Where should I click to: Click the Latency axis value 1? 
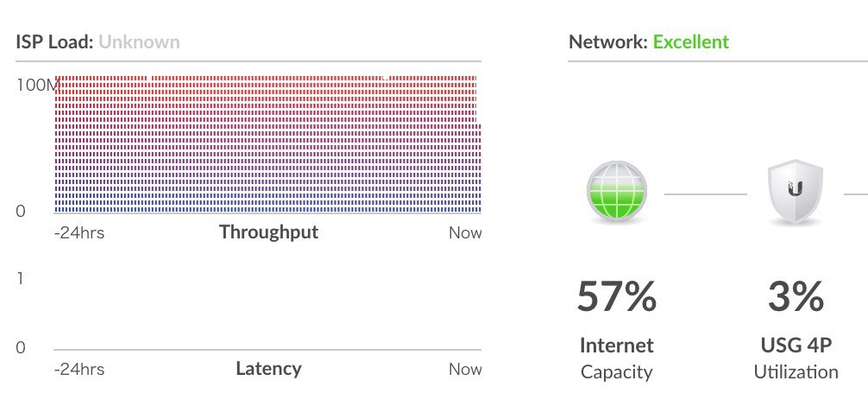(21, 279)
